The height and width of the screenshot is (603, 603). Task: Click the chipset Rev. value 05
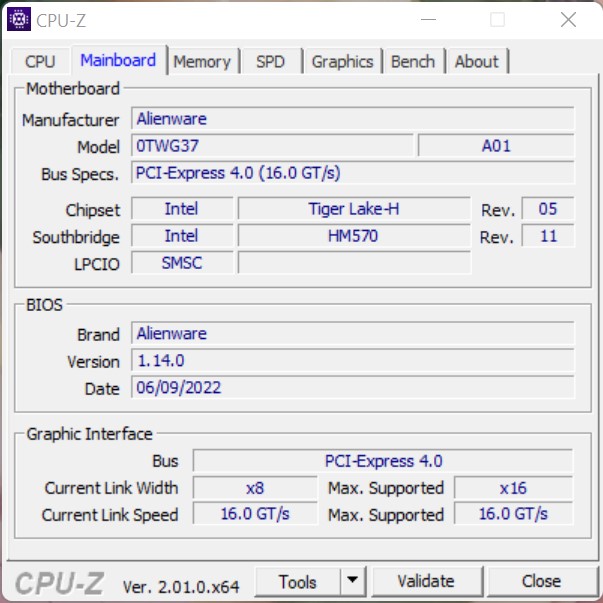tap(548, 209)
